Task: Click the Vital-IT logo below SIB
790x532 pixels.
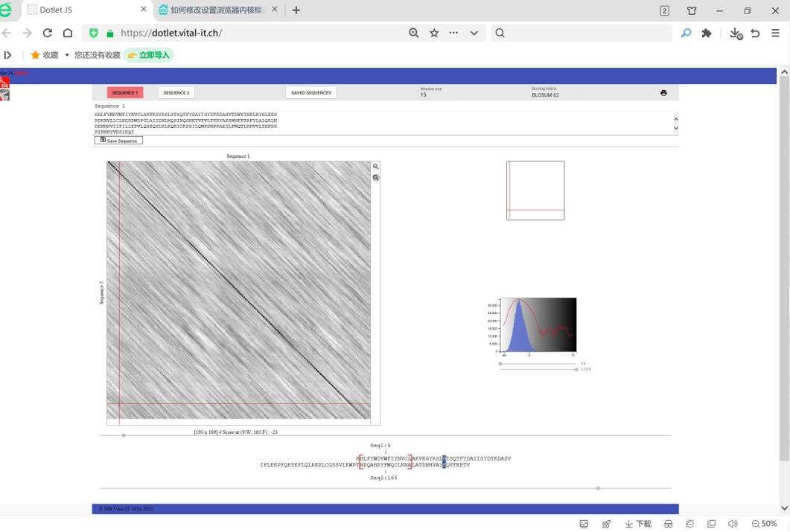Action: pos(4,94)
